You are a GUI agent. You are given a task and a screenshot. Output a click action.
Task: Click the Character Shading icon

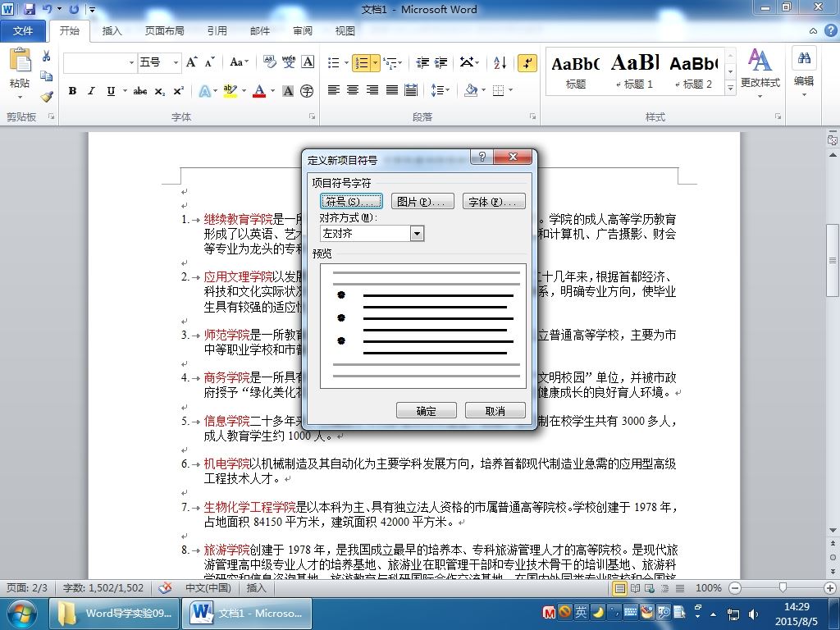click(288, 91)
